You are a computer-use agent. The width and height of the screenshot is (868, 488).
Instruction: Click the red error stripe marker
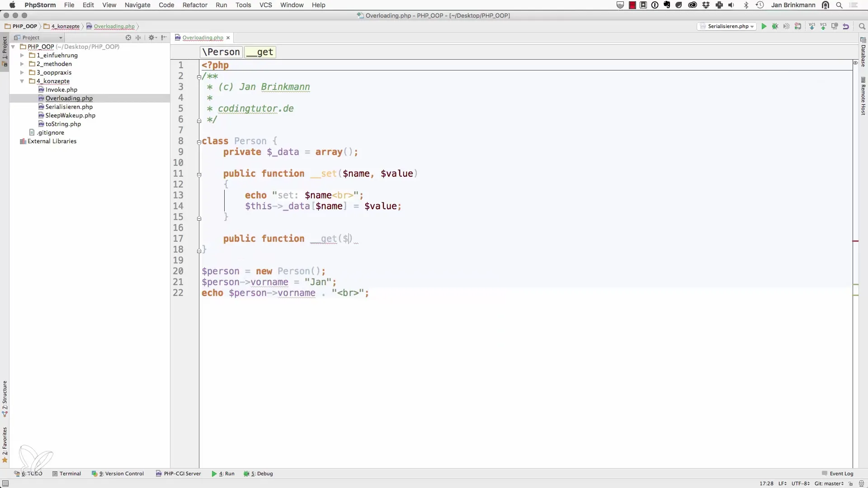click(x=855, y=241)
